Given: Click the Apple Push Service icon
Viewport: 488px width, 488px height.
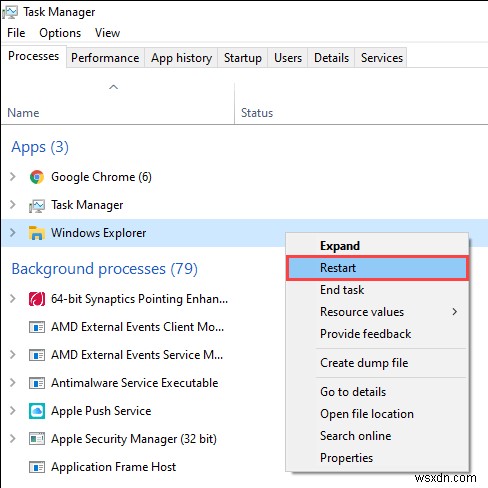Looking at the screenshot, I should tap(37, 411).
